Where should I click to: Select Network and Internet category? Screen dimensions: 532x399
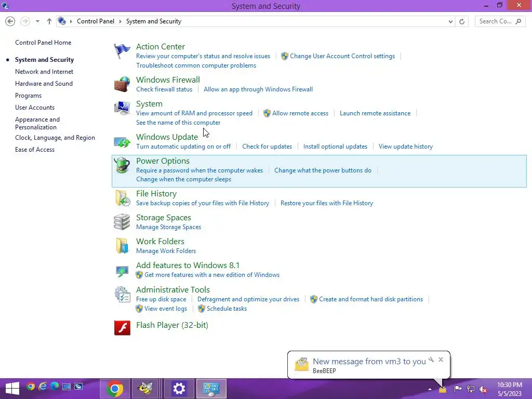pyautogui.click(x=44, y=72)
